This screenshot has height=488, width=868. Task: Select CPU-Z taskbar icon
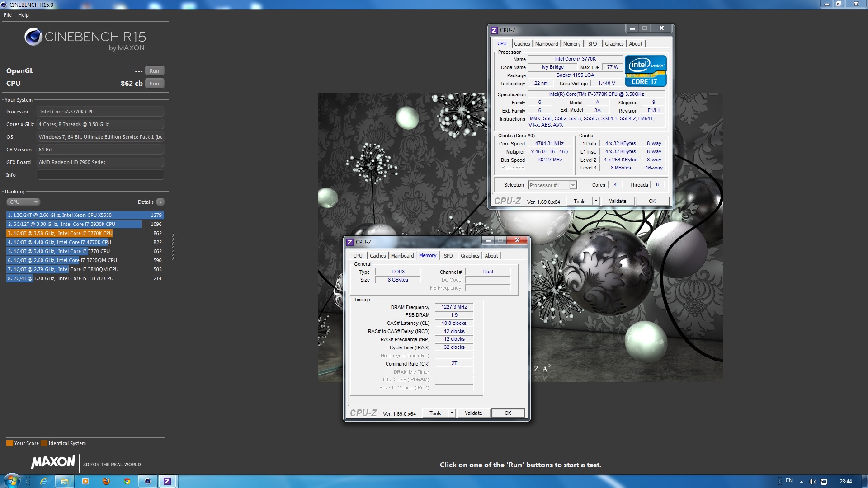(x=167, y=481)
